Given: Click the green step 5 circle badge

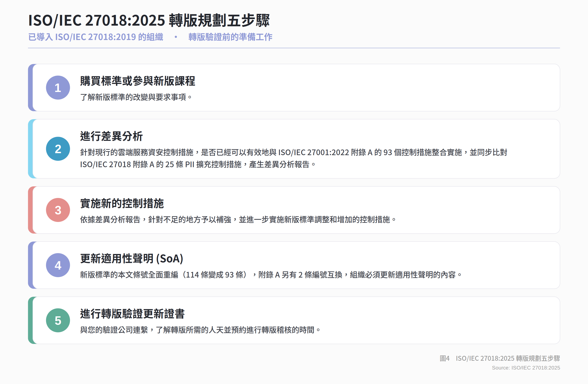Looking at the screenshot, I should tap(58, 321).
